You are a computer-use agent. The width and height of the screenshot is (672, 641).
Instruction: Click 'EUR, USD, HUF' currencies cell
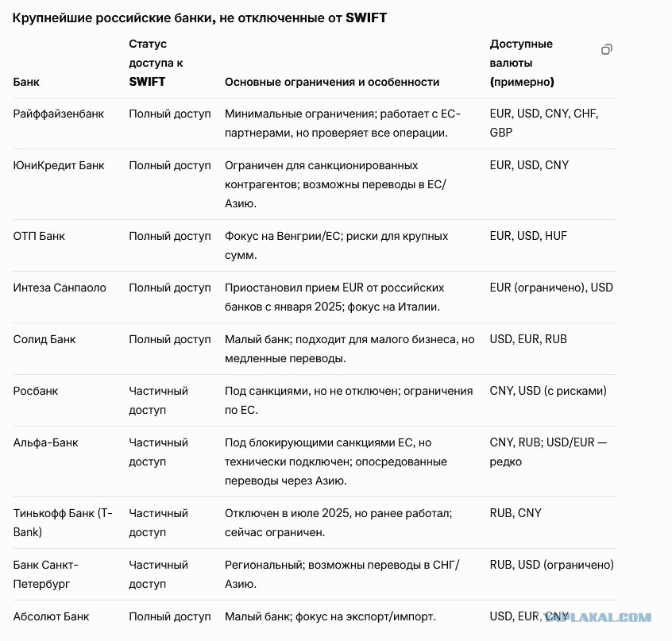(528, 236)
